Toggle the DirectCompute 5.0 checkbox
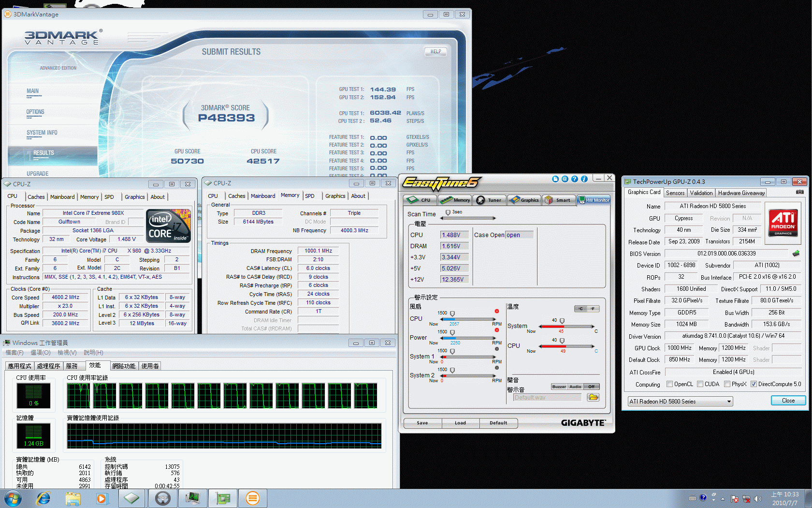 click(754, 384)
